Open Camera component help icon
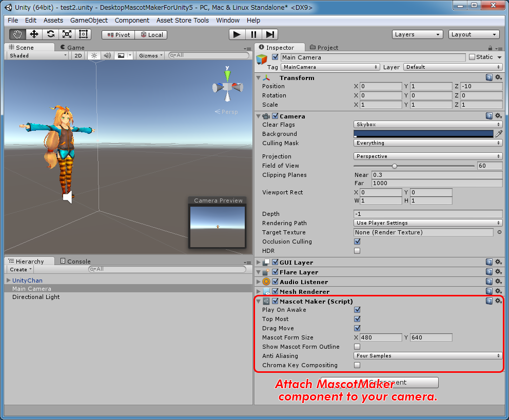This screenshot has height=420, width=509. pyautogui.click(x=489, y=116)
